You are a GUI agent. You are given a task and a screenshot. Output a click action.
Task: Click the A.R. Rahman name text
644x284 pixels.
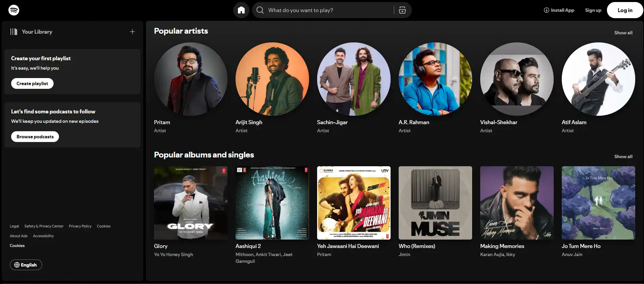(x=414, y=122)
